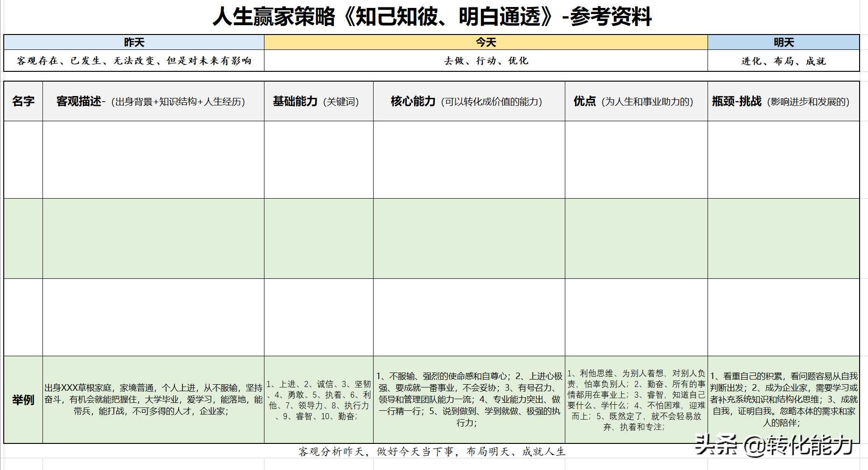Click the empty green-row cell under 基础能力
The image size is (868, 470).
(319, 238)
